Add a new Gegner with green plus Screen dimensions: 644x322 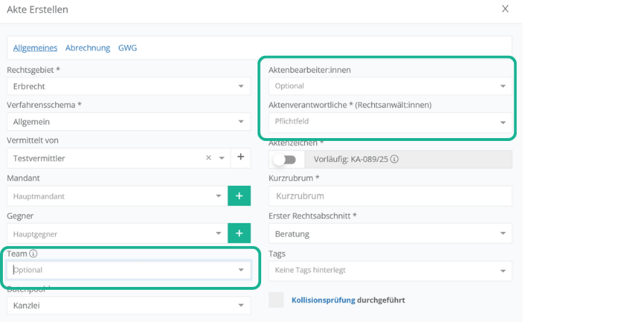click(x=239, y=233)
